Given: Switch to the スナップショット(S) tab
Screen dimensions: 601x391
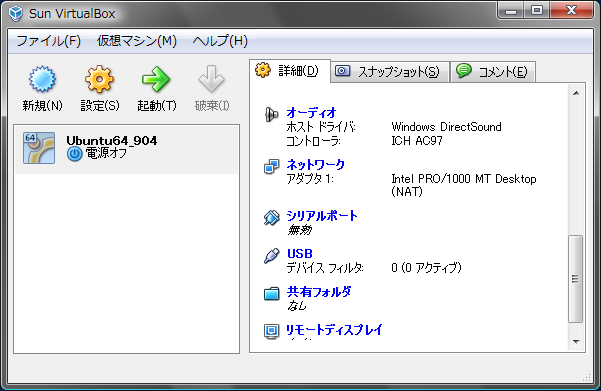Looking at the screenshot, I should click(390, 72).
